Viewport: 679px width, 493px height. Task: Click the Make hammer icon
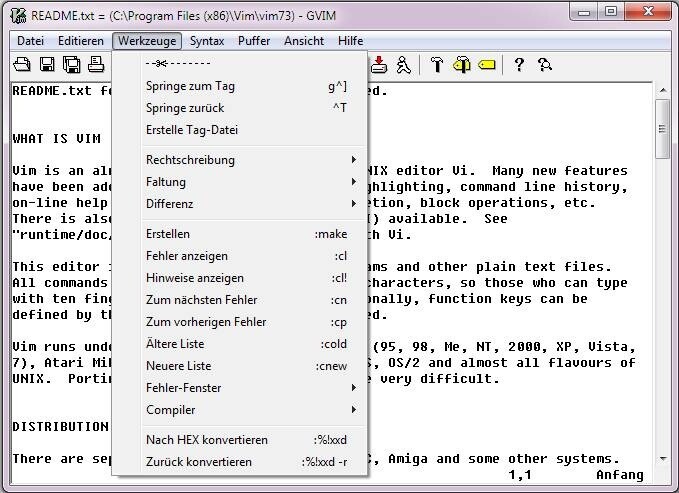[436, 65]
